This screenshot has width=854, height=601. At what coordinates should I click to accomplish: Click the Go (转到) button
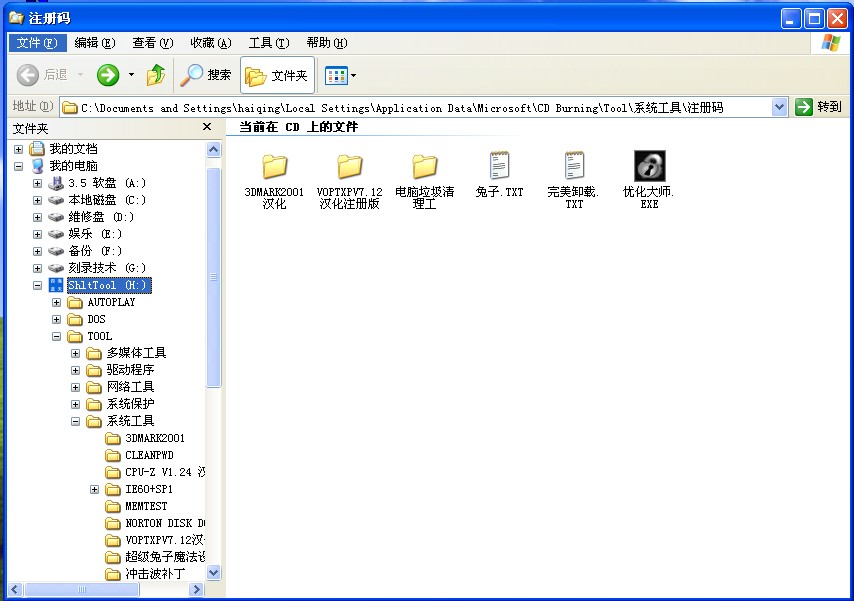(819, 107)
